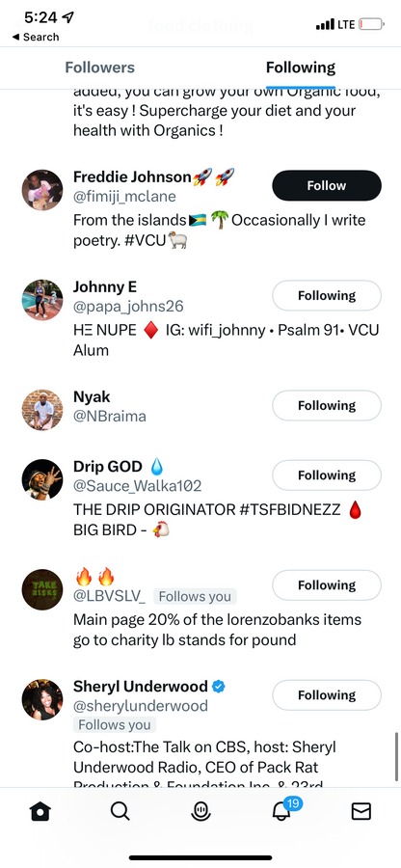Open the Home tab icon
Screen dimensions: 401x868
click(40, 811)
